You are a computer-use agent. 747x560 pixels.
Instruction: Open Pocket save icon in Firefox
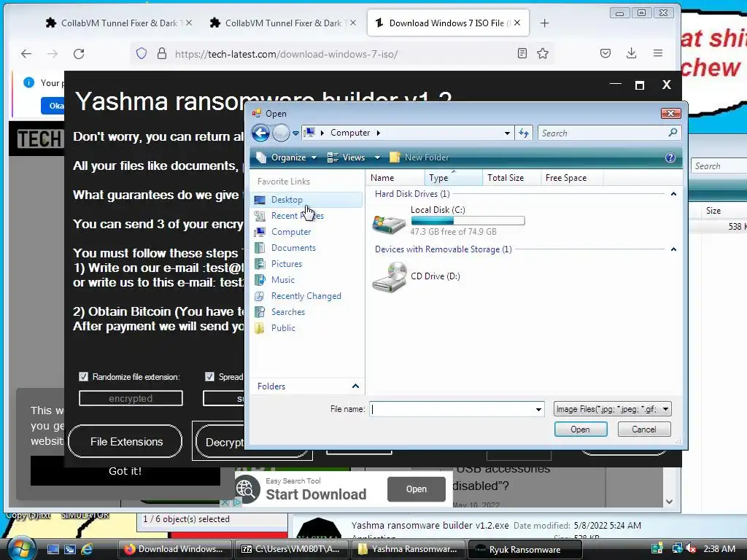[605, 53]
